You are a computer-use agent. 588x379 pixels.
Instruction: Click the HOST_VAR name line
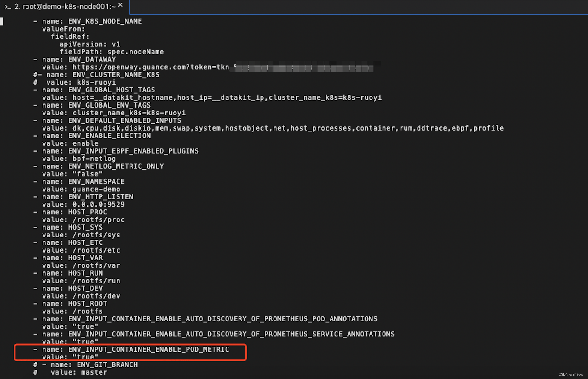click(68, 258)
